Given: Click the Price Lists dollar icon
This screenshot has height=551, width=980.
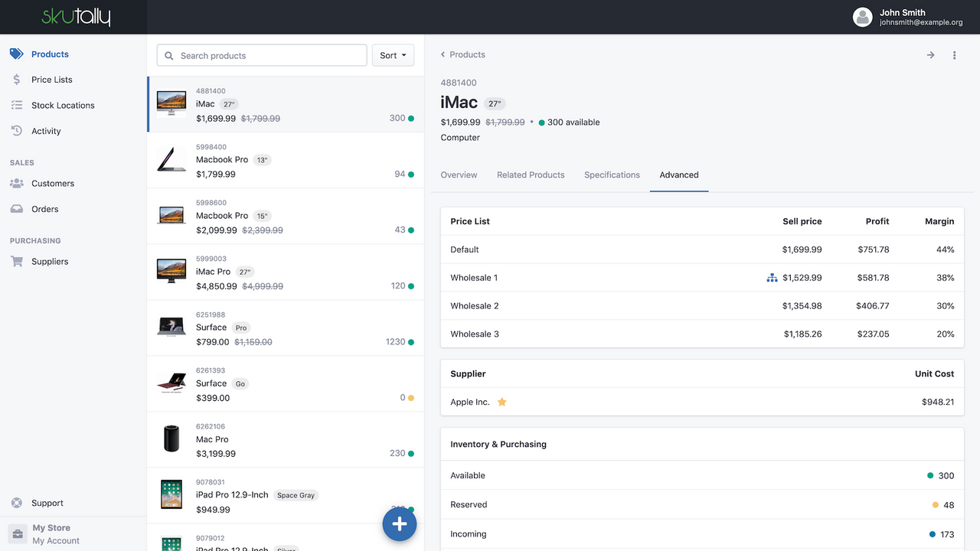Looking at the screenshot, I should (x=17, y=80).
